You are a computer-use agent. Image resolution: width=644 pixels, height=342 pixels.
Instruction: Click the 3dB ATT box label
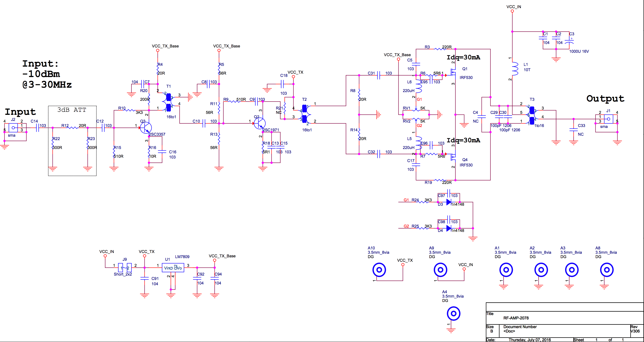(x=72, y=110)
